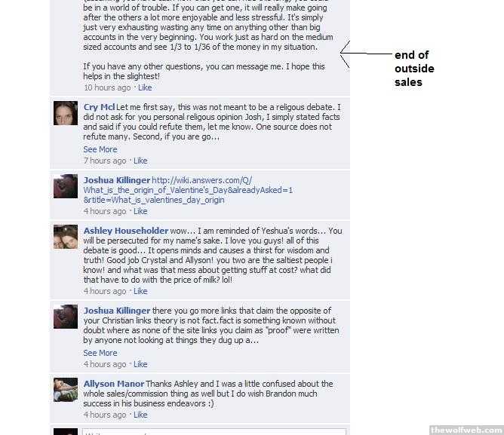Go to Allyson Manor's profile via name

point(114,384)
